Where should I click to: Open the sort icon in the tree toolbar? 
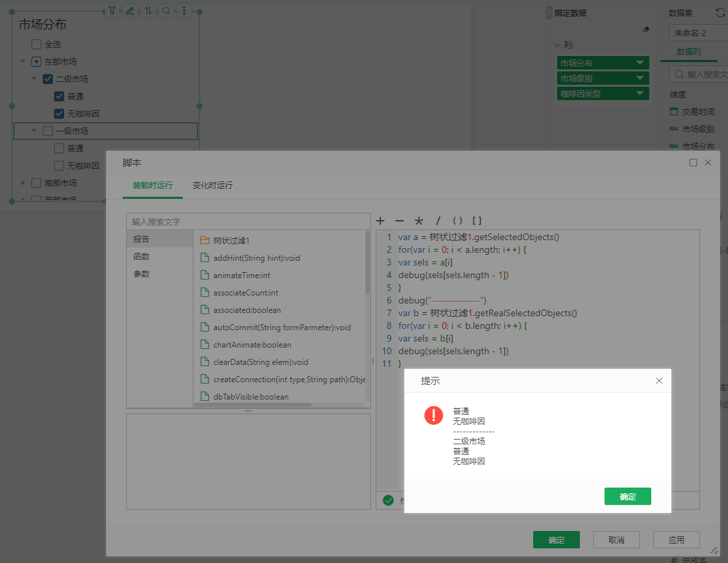[149, 10]
